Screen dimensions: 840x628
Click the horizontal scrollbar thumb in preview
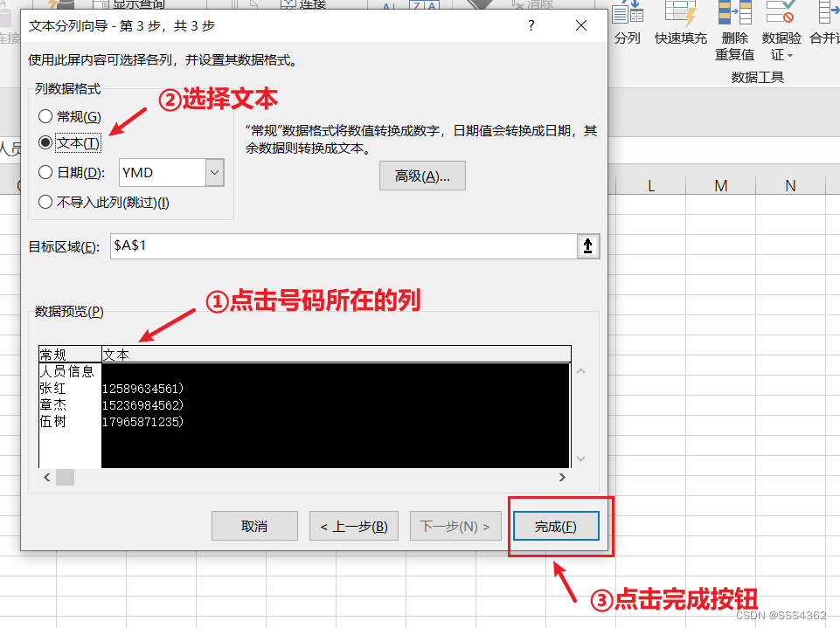click(66, 477)
